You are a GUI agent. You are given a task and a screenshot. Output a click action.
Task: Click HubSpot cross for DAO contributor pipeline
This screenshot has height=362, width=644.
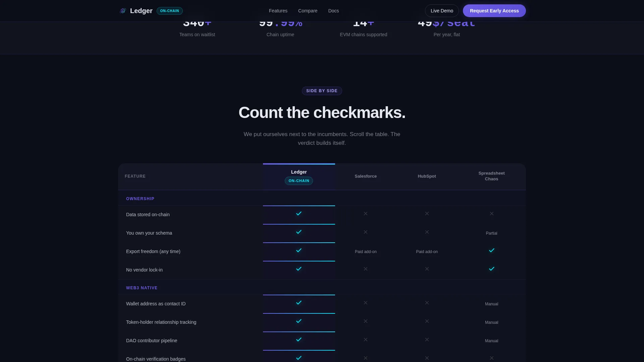pos(427,340)
